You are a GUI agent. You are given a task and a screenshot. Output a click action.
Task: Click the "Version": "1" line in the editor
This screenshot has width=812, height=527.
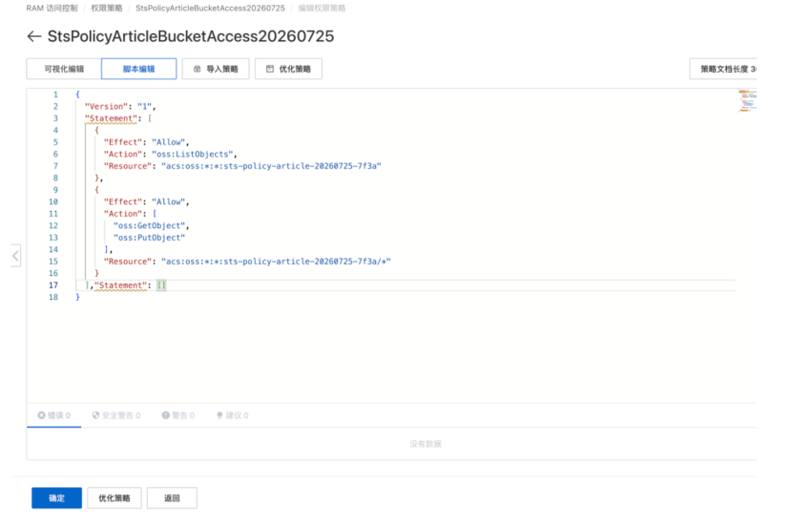pyautogui.click(x=120, y=106)
